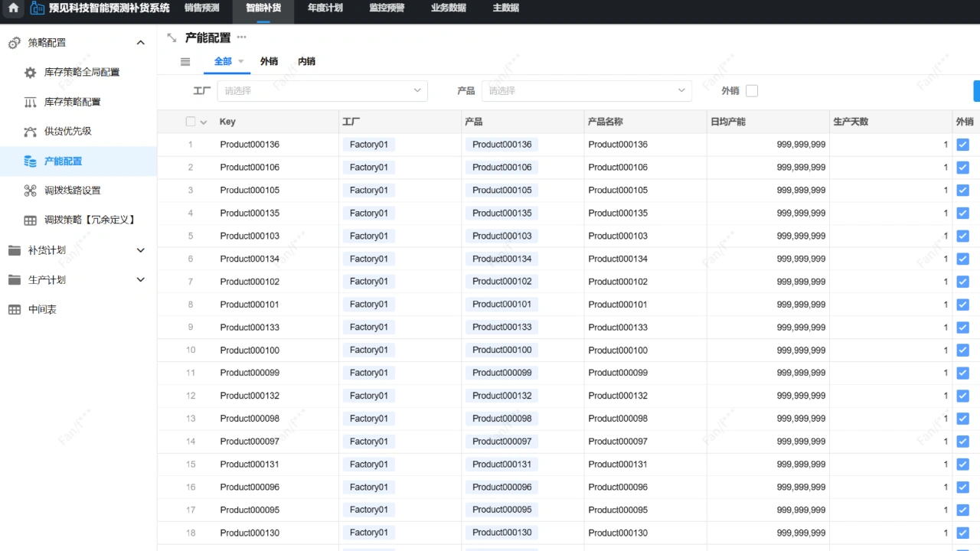Select the 内销 tab
Viewport: 980px width, 551px height.
[306, 61]
